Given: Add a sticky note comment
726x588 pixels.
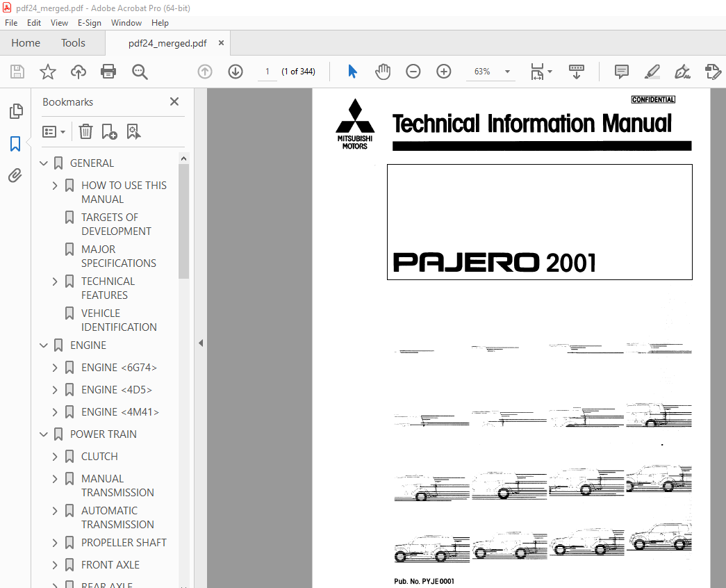Looking at the screenshot, I should (x=621, y=72).
